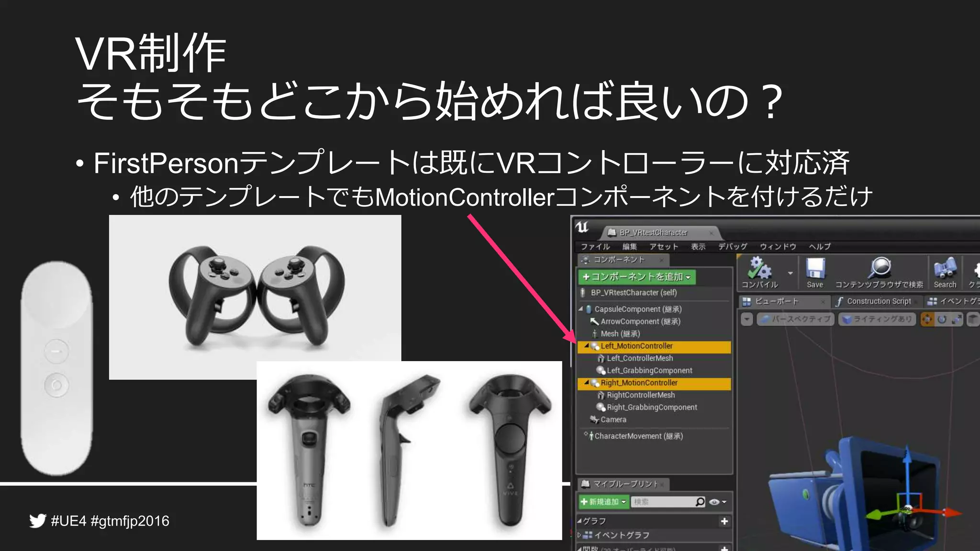Viewport: 980px width, 551px height.
Task: Open the 表示 menu
Action: point(698,247)
